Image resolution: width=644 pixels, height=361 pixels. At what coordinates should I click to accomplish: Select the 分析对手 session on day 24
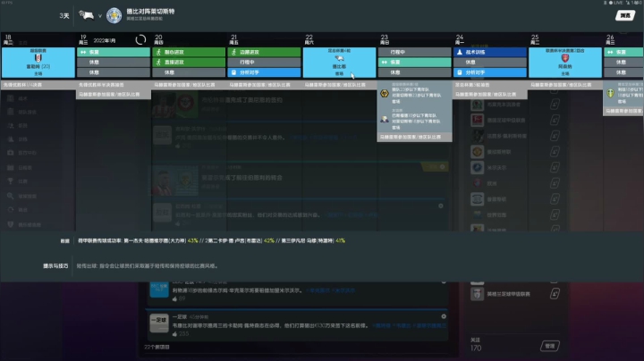point(490,72)
